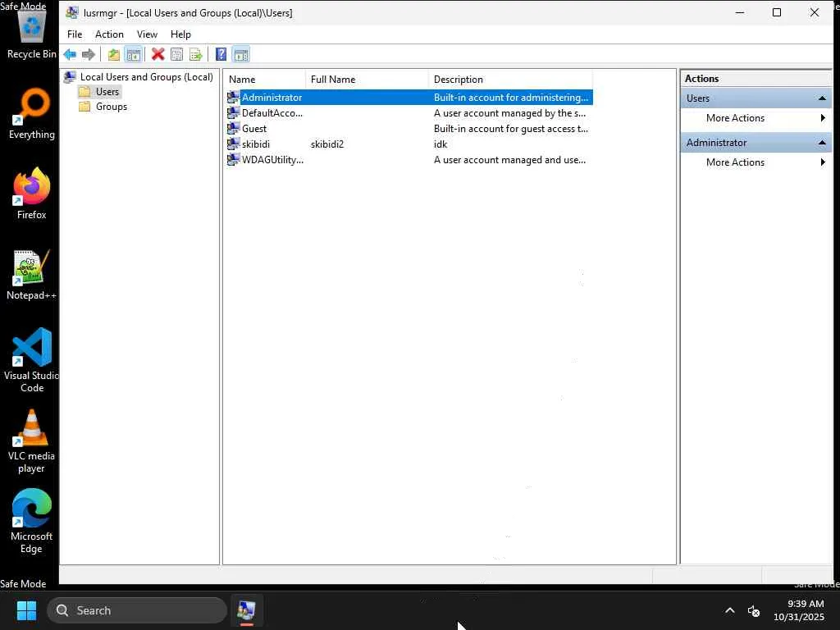
Task: Click the Administrator user icon
Action: [x=233, y=97]
